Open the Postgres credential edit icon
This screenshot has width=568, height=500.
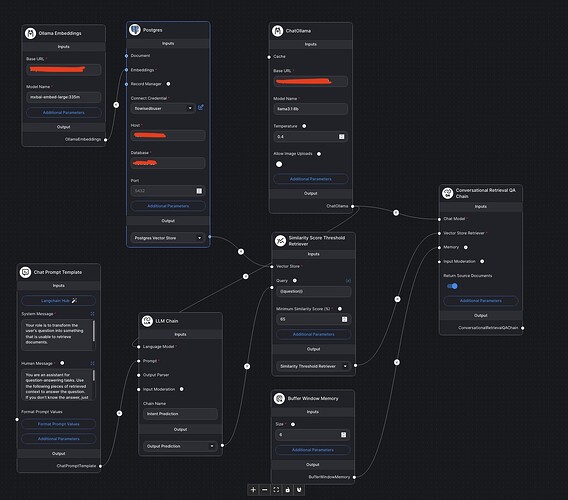tap(201, 107)
